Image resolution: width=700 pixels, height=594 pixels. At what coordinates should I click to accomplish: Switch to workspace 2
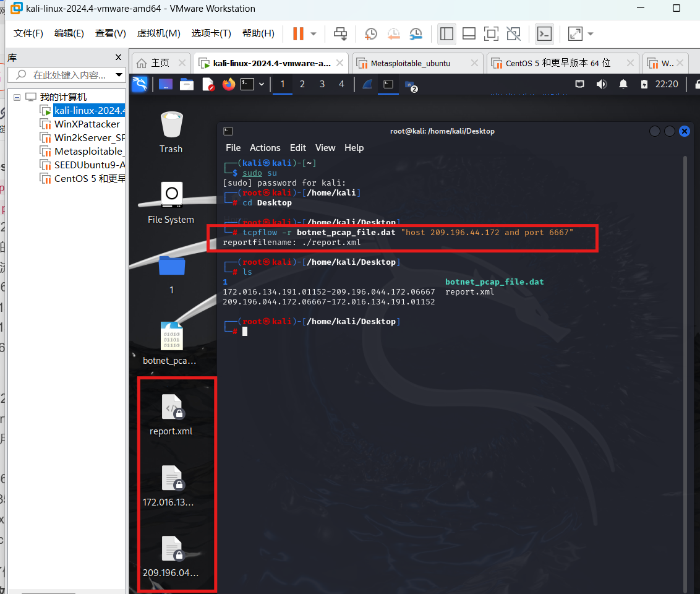302,84
